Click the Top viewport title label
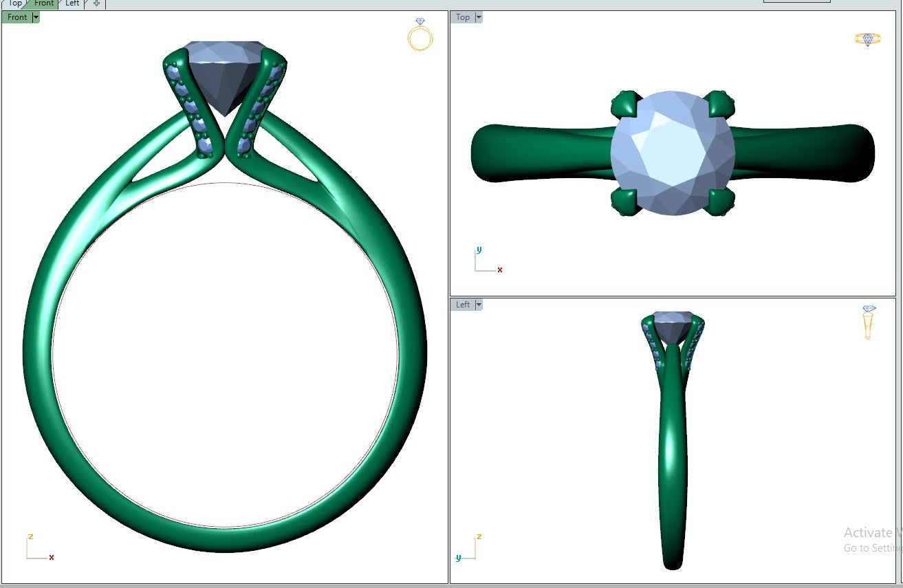This screenshot has height=588, width=903. pyautogui.click(x=463, y=17)
